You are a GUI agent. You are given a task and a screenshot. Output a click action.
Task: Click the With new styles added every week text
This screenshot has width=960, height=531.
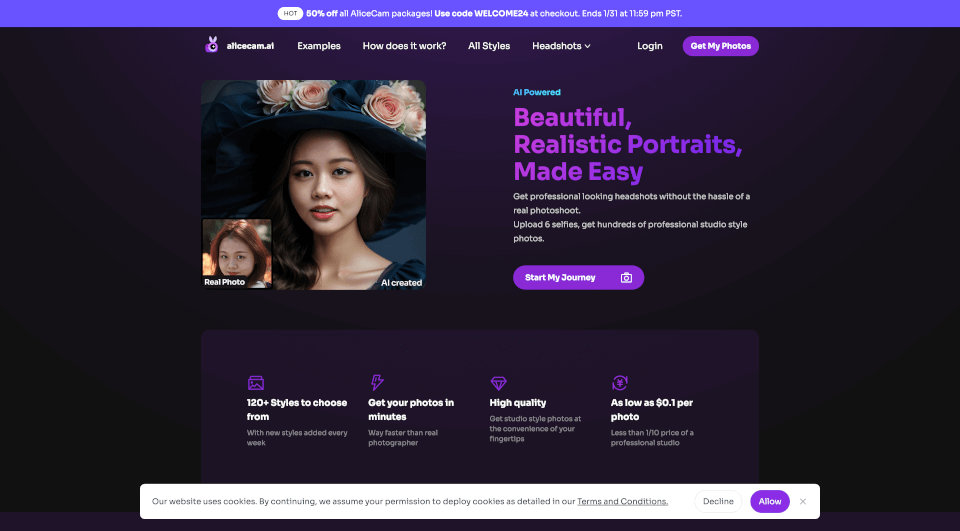pyautogui.click(x=297, y=438)
